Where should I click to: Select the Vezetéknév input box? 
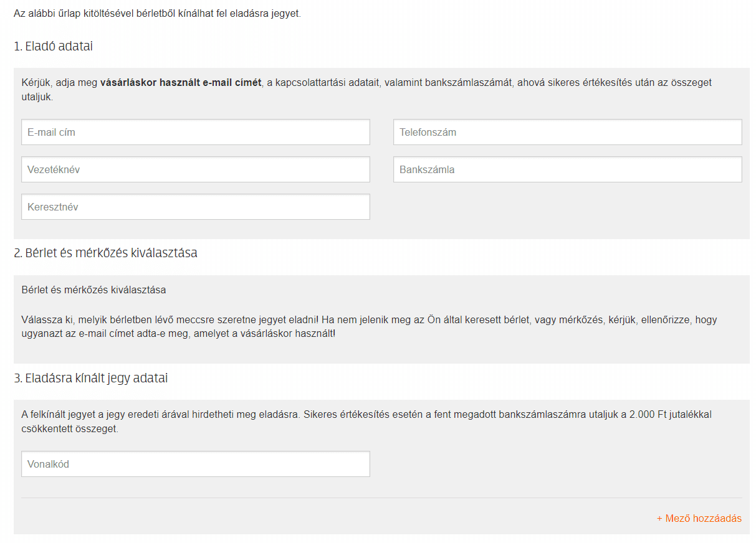coord(195,169)
